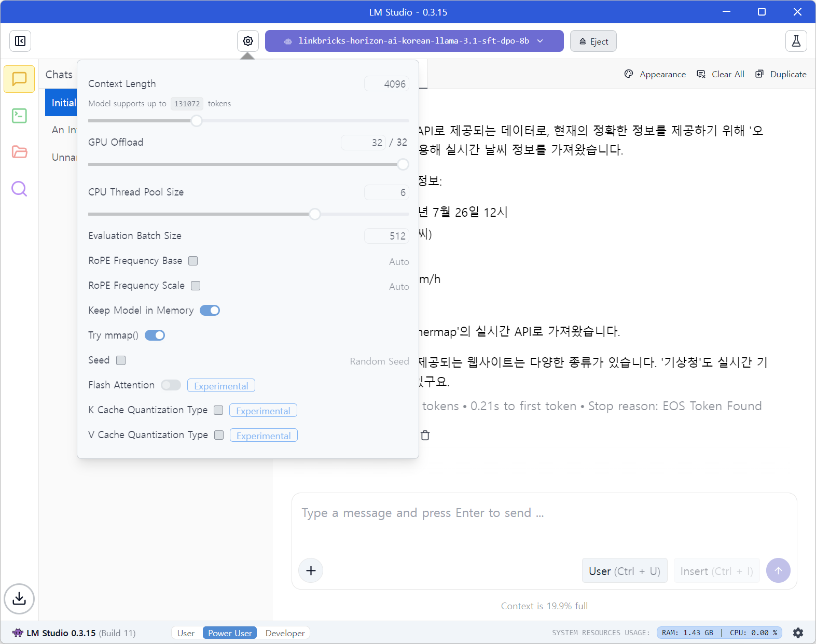Edit the CPU Thread Pool Size field
Screen dimensions: 816x644
[x=386, y=192]
